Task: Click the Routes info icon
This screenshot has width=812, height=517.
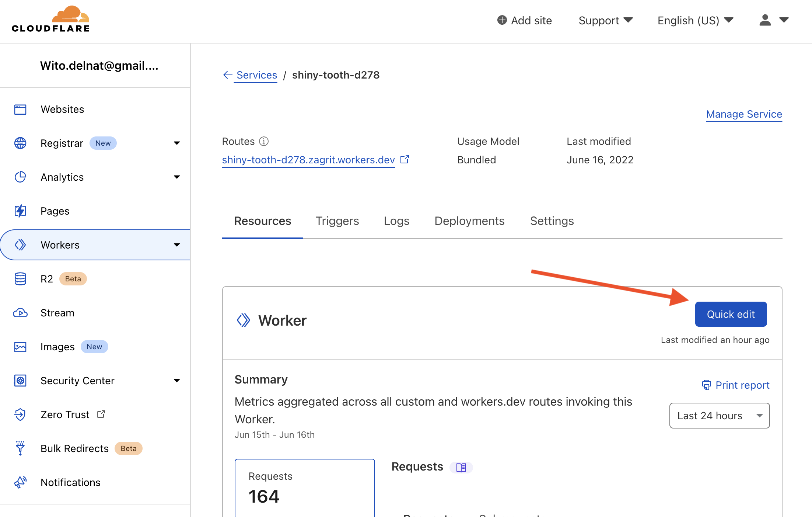Action: pos(264,141)
